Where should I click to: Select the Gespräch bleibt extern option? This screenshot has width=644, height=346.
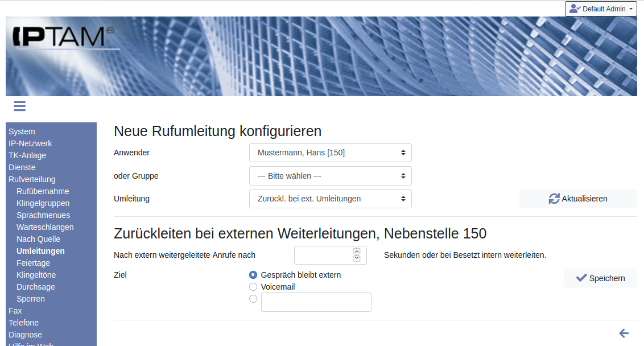[x=253, y=275]
